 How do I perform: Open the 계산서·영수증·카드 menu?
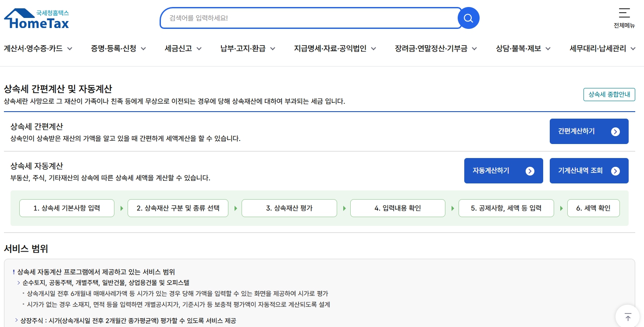[33, 49]
